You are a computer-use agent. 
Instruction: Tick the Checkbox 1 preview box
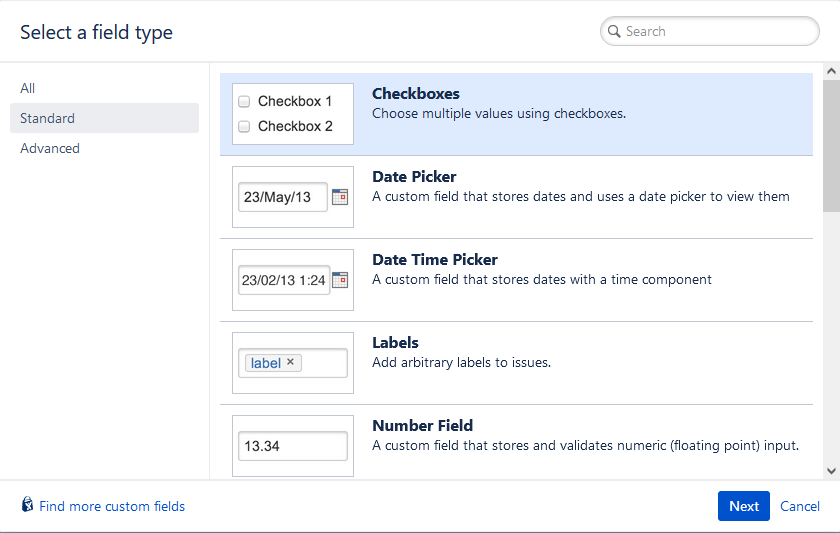[x=244, y=101]
